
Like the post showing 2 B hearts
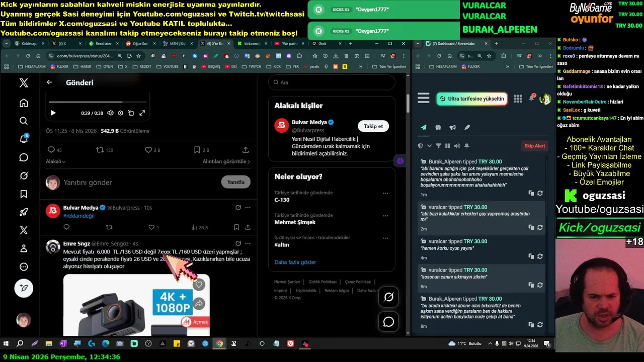click(148, 150)
